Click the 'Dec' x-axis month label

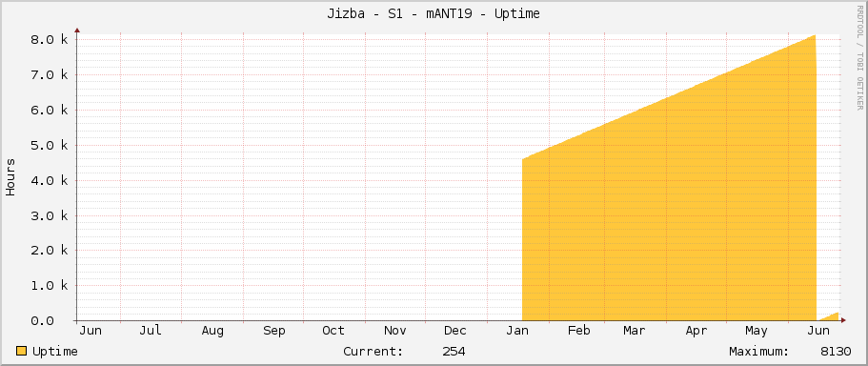point(455,331)
